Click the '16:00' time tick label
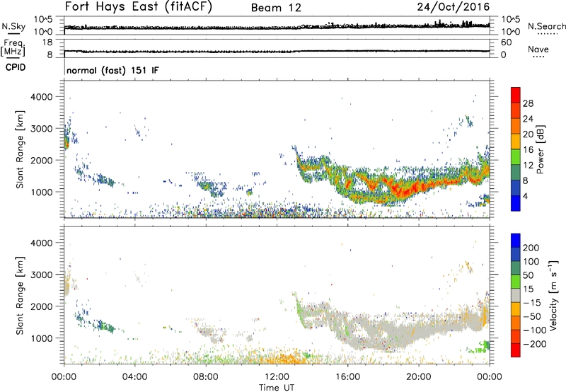 pos(348,377)
